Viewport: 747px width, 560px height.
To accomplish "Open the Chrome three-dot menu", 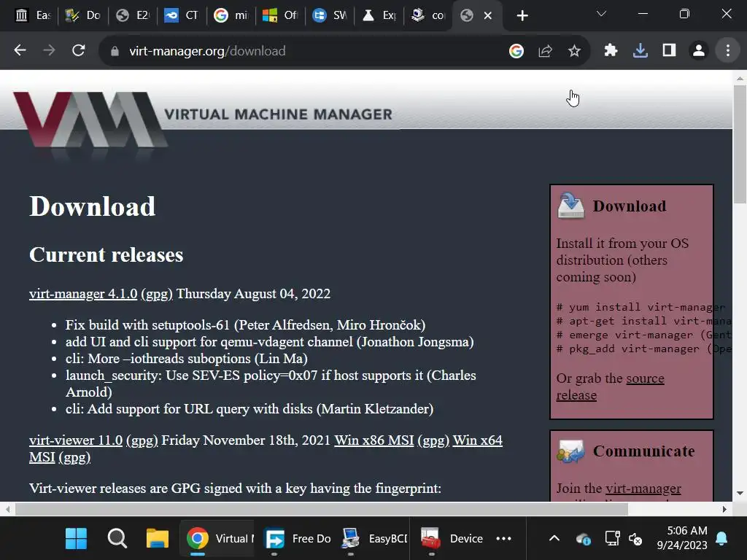I will [727, 50].
